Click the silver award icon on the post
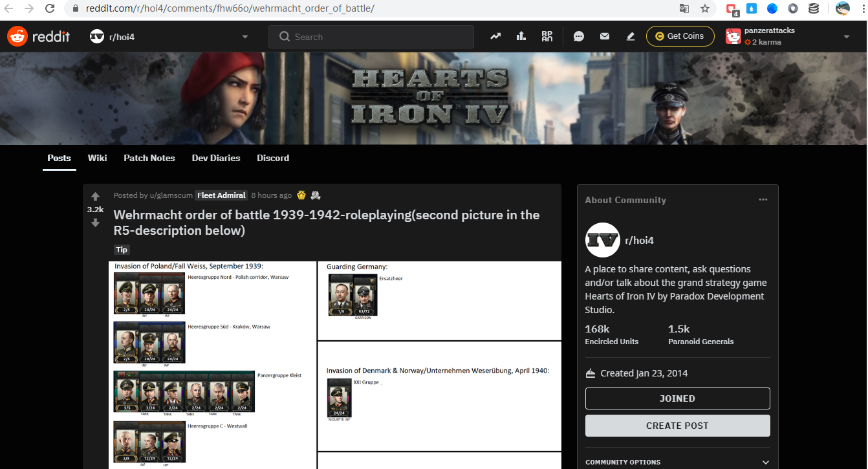The width and height of the screenshot is (868, 469). point(316,195)
